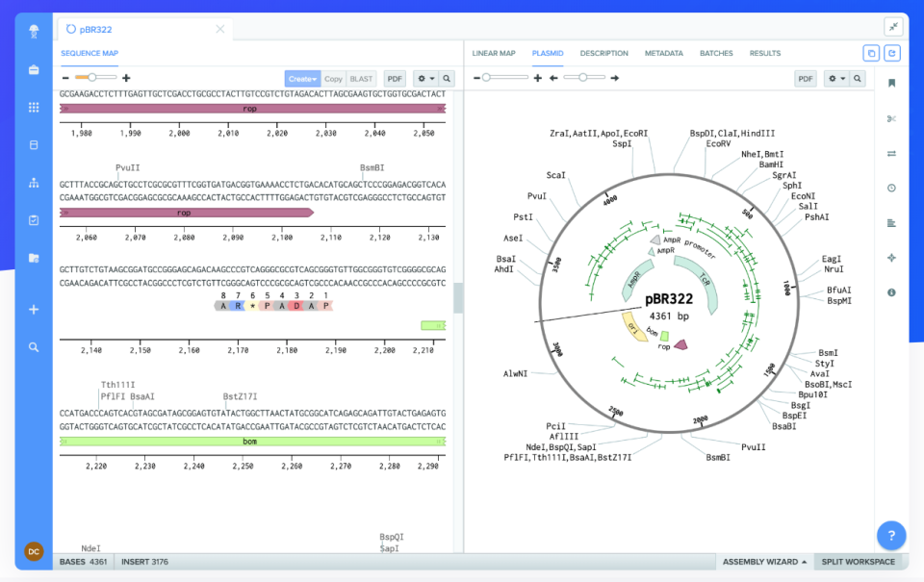The image size is (924, 582).
Task: Open projects via the folder sidebar icon
Action: click(33, 257)
